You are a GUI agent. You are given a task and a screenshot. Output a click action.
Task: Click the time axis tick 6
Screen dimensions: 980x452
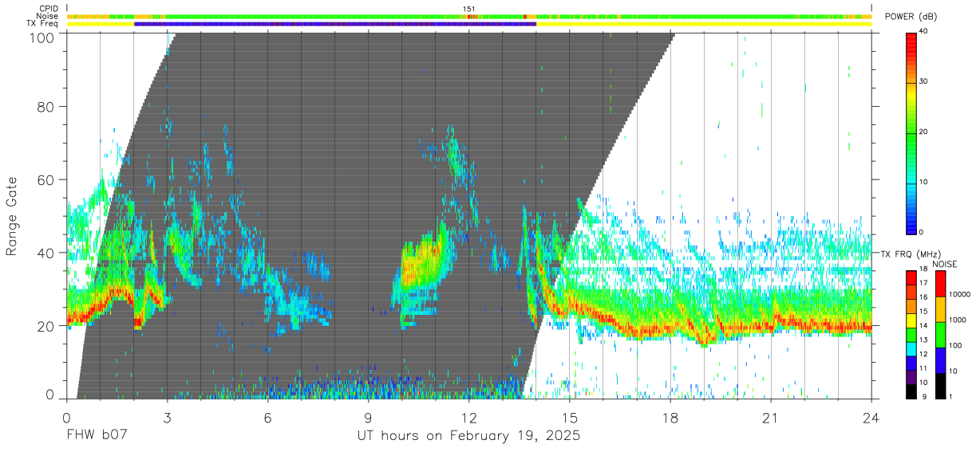pyautogui.click(x=267, y=417)
